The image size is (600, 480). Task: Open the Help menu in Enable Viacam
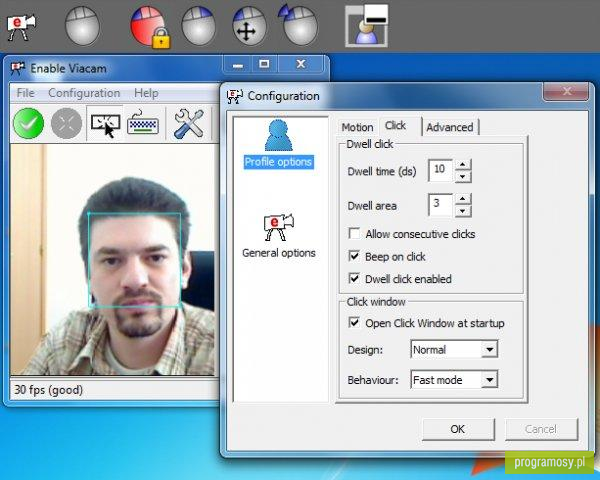[x=146, y=93]
